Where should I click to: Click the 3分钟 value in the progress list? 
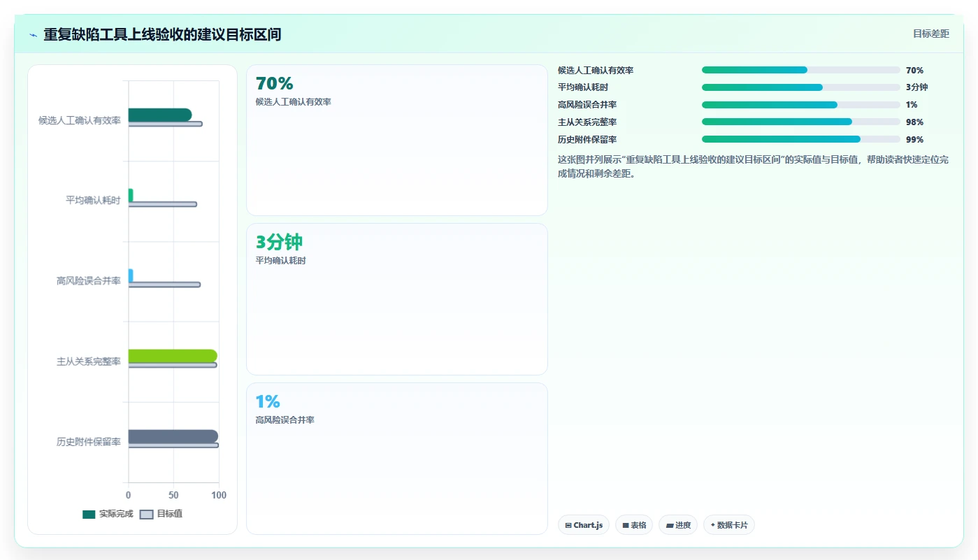[x=916, y=87]
